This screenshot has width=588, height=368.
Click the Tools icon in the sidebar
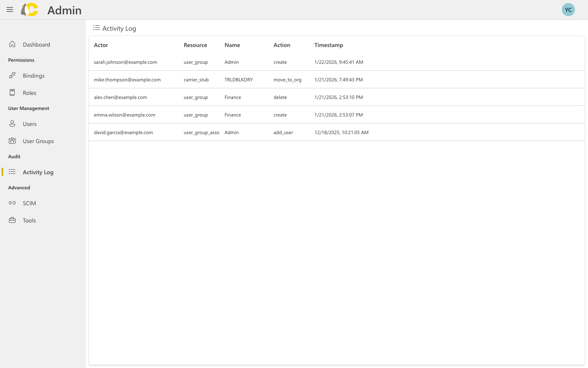[x=12, y=220]
